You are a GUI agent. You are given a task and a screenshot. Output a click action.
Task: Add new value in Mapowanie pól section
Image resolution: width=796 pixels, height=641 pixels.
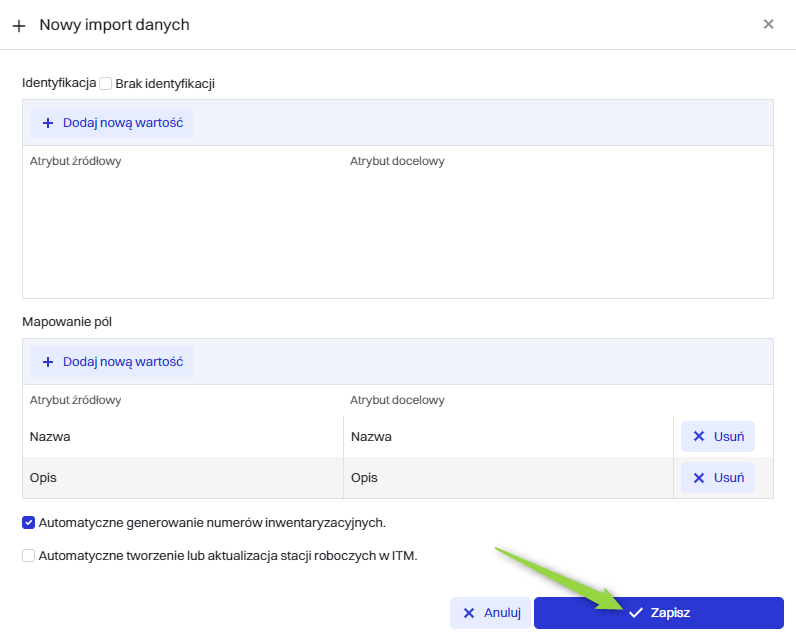click(112, 362)
